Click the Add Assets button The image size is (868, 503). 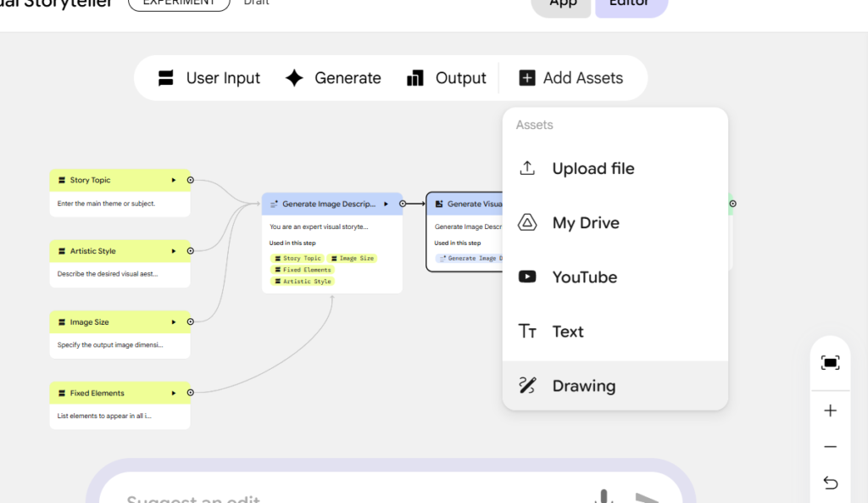[570, 78]
